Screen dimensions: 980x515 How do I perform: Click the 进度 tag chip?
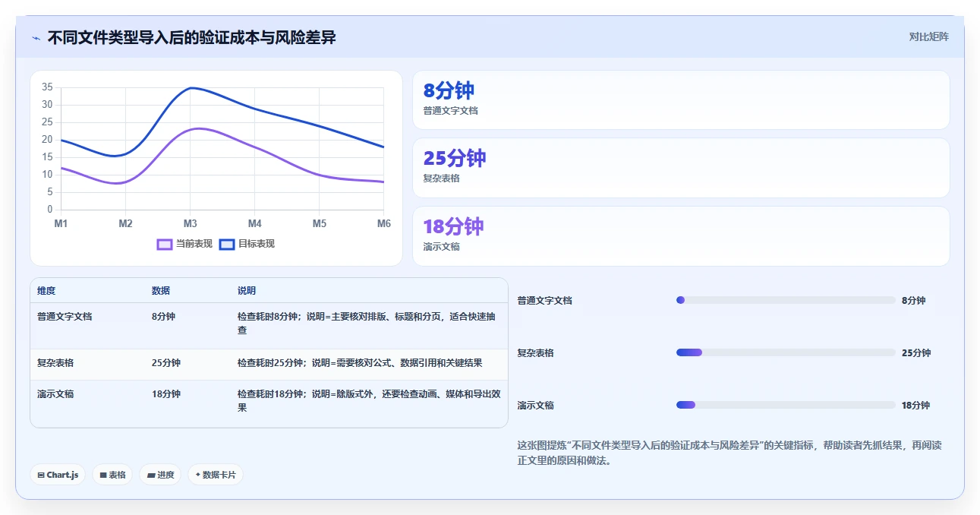click(x=160, y=475)
